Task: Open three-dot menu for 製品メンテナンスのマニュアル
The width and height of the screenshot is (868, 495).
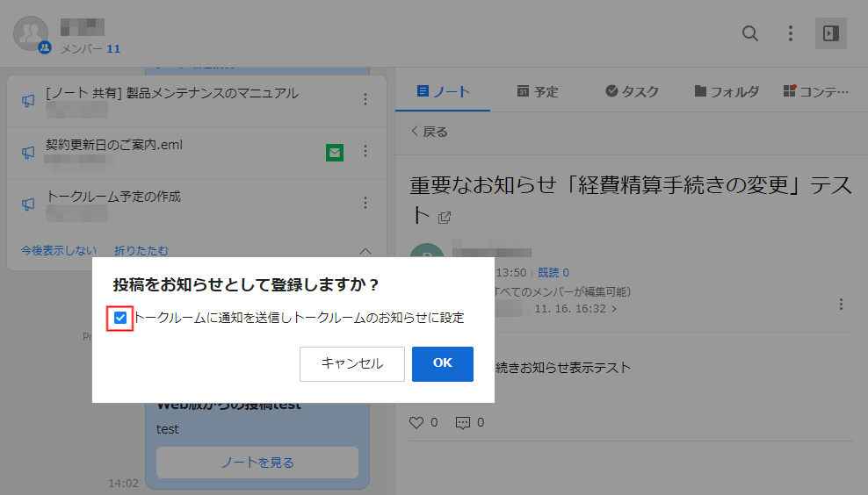Action: (365, 100)
